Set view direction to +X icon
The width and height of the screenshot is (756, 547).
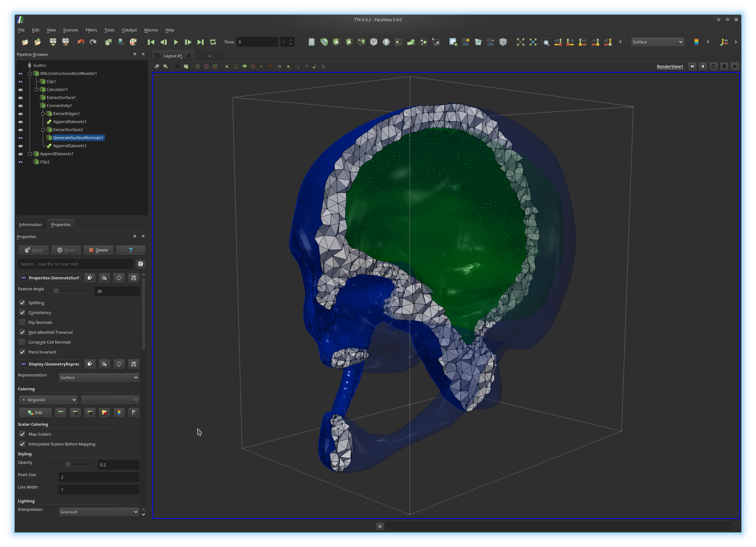click(x=558, y=42)
